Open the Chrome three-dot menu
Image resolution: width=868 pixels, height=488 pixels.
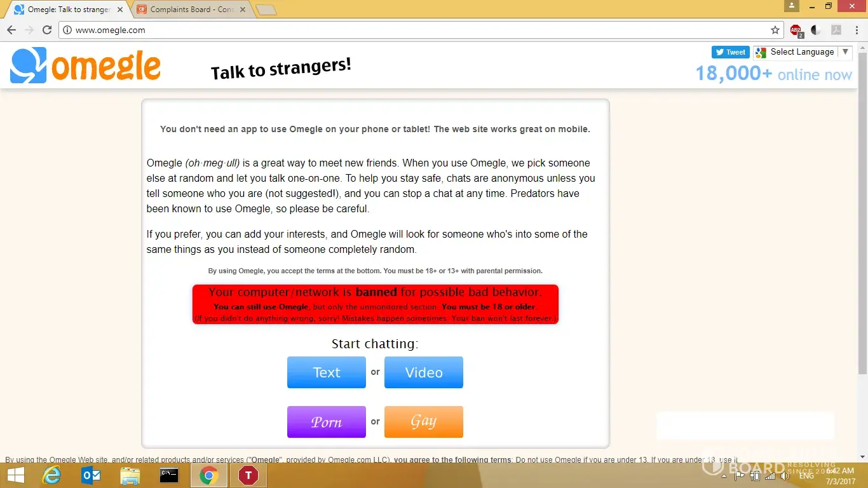point(856,30)
